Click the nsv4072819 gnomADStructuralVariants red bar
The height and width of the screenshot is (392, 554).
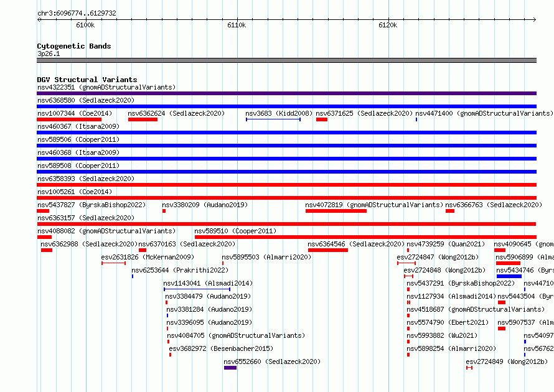[336, 211]
